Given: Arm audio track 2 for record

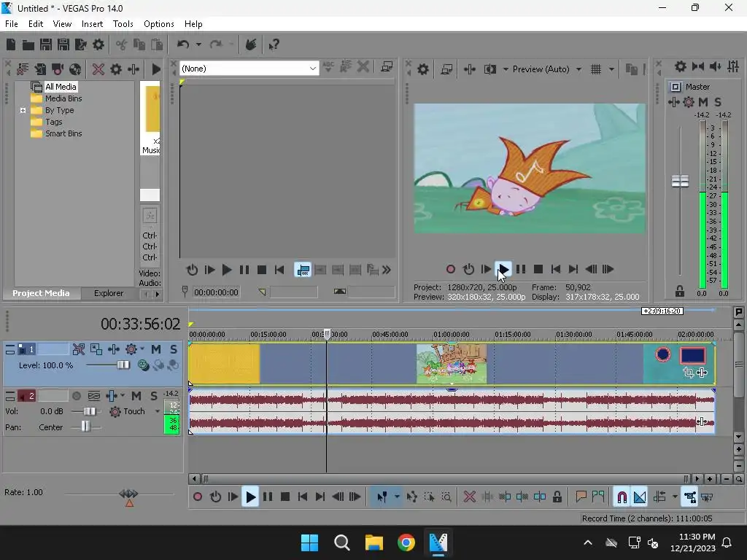Looking at the screenshot, I should click(76, 396).
